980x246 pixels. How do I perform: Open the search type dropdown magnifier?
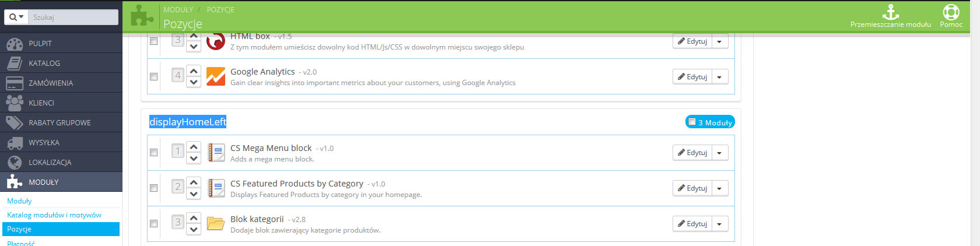coord(16,17)
